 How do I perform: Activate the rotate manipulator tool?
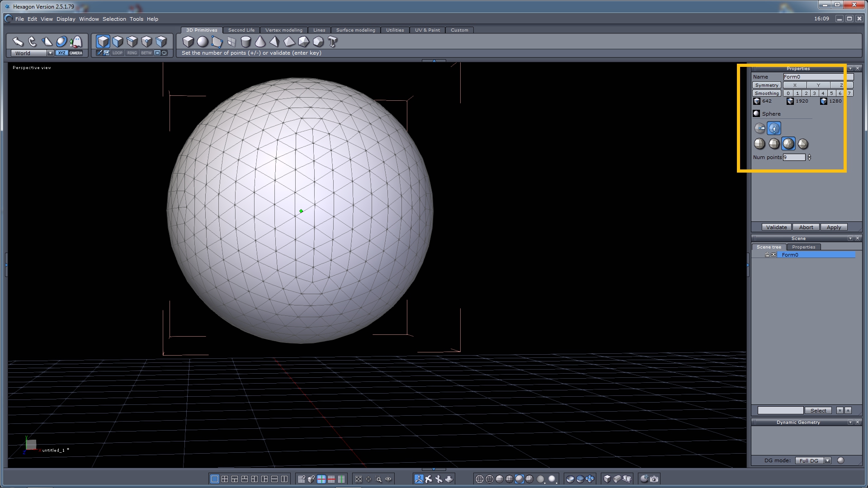[32, 42]
